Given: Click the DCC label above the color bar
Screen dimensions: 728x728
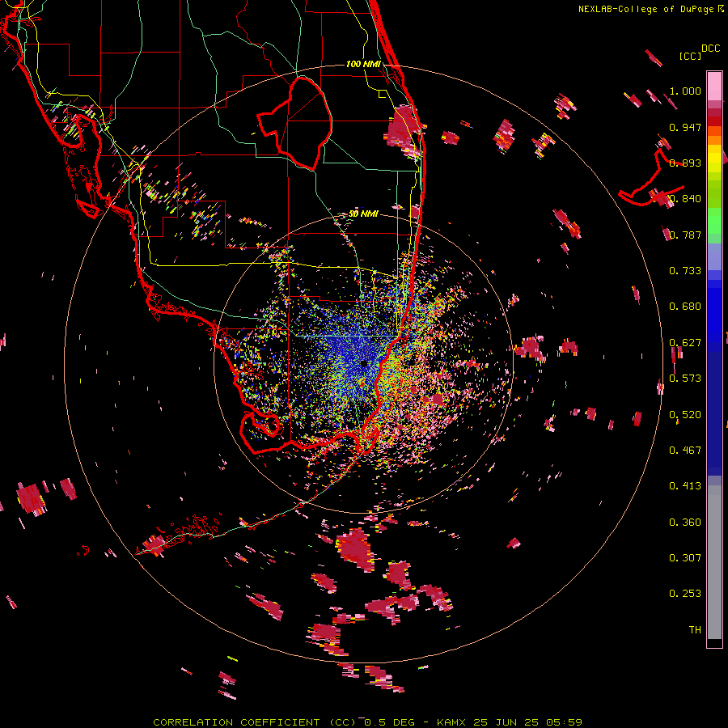Looking at the screenshot, I should (x=710, y=49).
